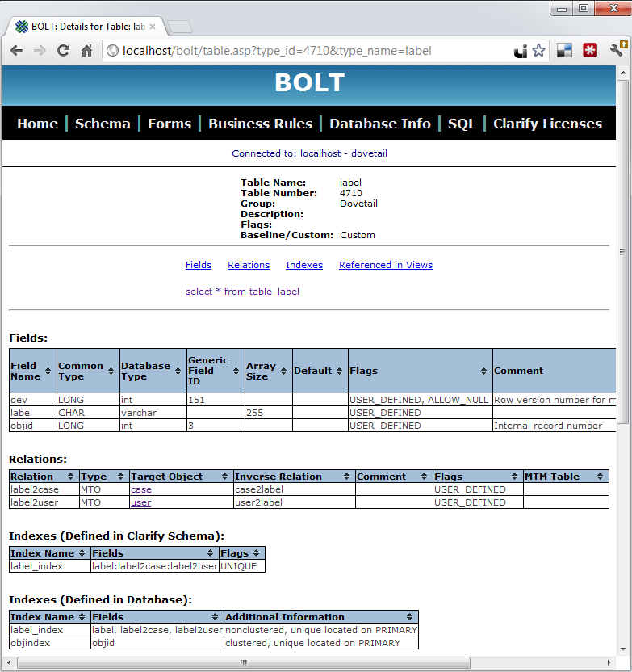The width and height of the screenshot is (632, 672).
Task: Sort Fields table by Array Size
Action: (x=283, y=372)
